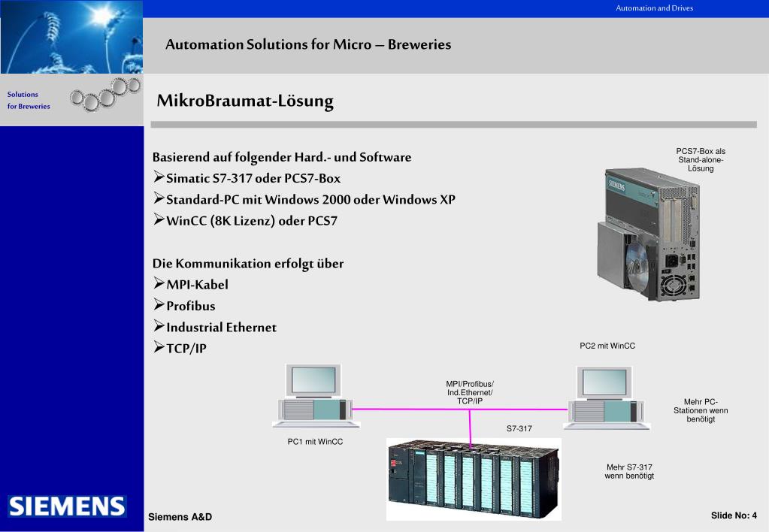This screenshot has height=532, width=769.
Task: Click the 'S7-317' label above the rack
Action: click(x=519, y=428)
